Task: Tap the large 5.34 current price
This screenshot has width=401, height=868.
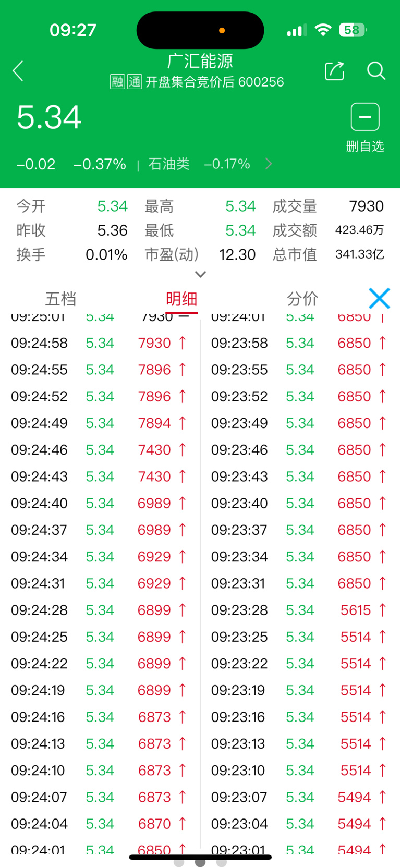Action: coord(49,117)
